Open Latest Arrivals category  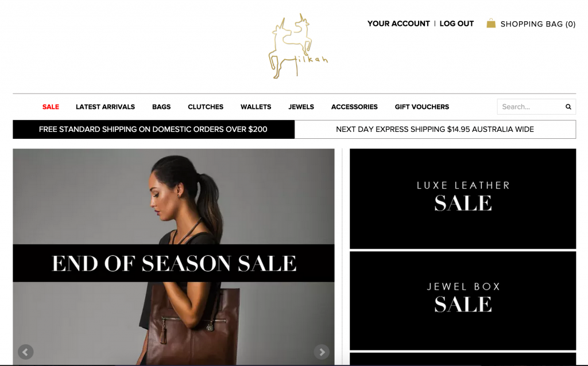pyautogui.click(x=105, y=107)
